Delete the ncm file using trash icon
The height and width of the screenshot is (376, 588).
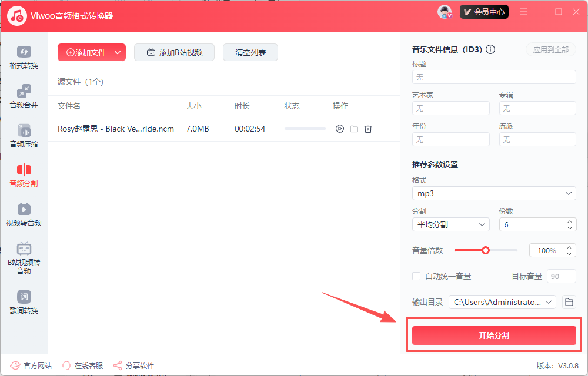(x=368, y=128)
